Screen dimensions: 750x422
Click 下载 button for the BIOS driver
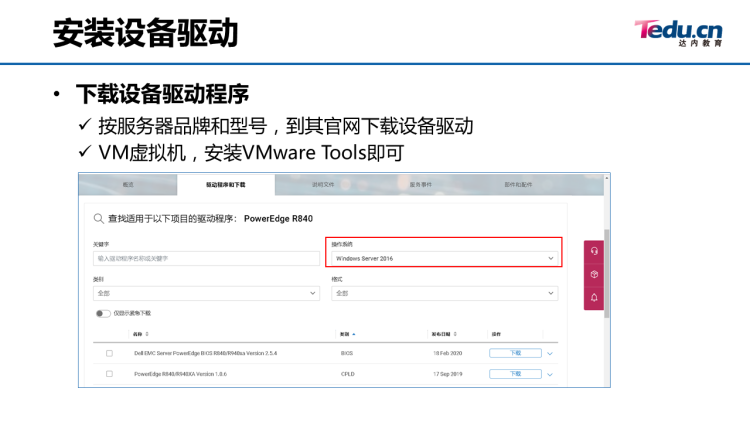(515, 353)
